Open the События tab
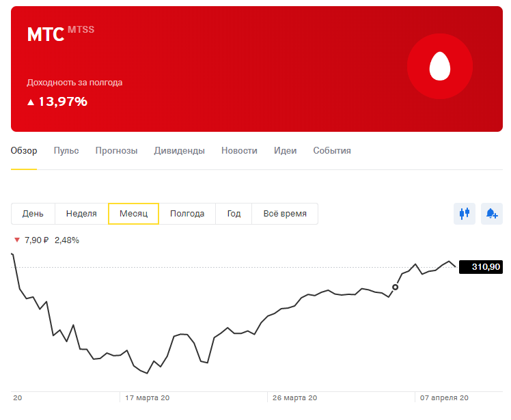Viewport: 511px width, 420px height. (x=332, y=150)
